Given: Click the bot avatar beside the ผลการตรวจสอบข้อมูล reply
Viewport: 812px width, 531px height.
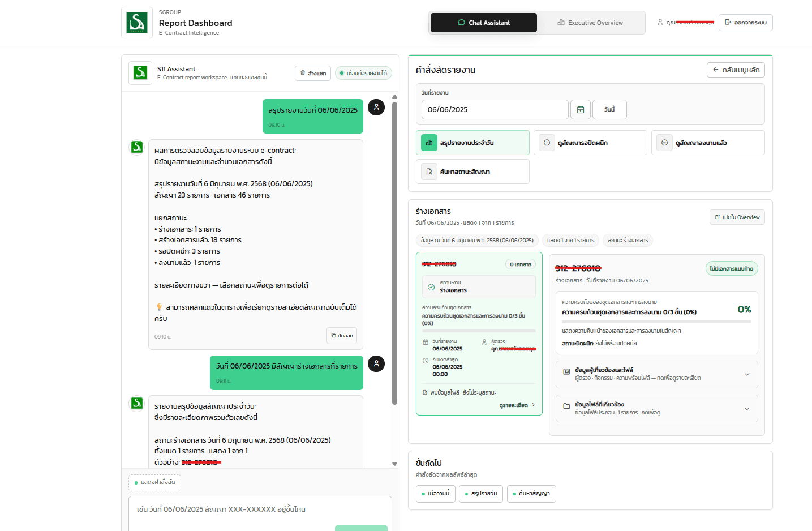Looking at the screenshot, I should coord(137,147).
